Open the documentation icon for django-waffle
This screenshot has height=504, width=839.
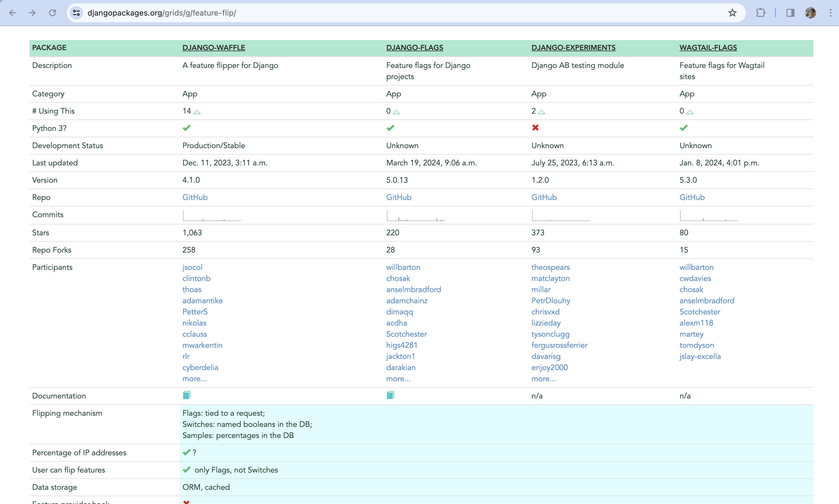[187, 395]
